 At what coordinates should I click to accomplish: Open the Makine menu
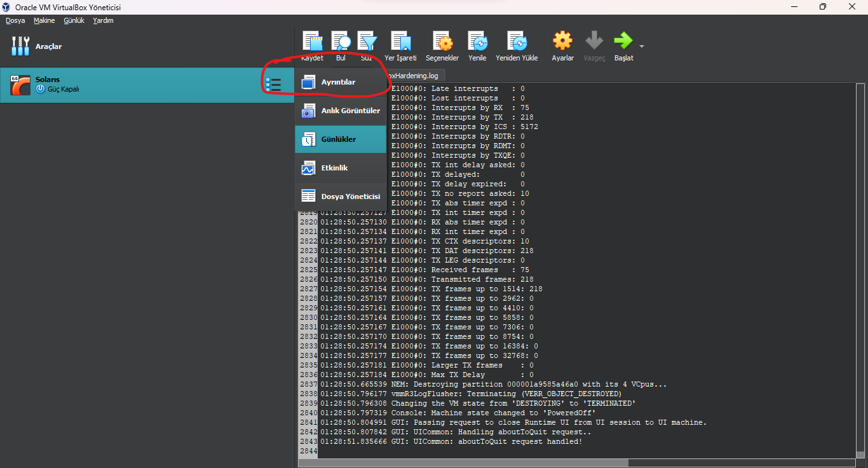click(x=44, y=20)
